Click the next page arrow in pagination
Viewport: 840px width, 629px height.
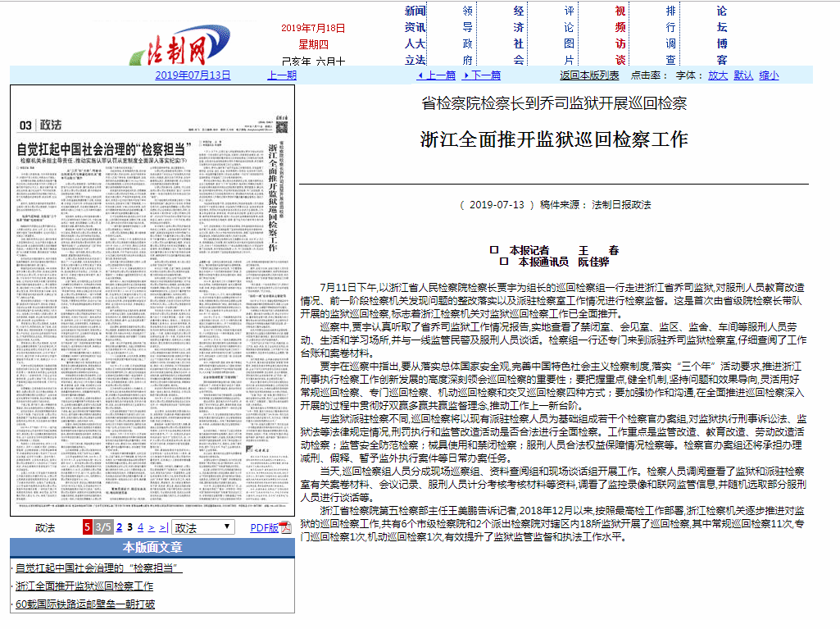152,527
